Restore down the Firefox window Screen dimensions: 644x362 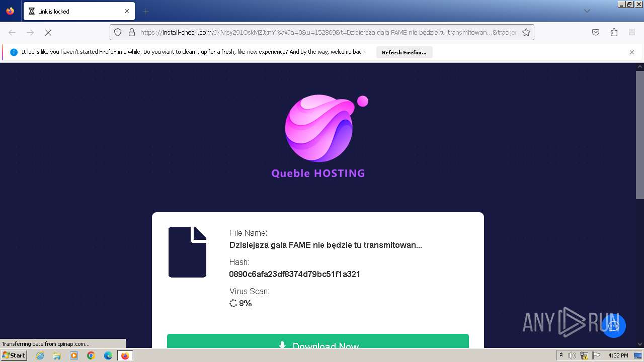pos(630,4)
